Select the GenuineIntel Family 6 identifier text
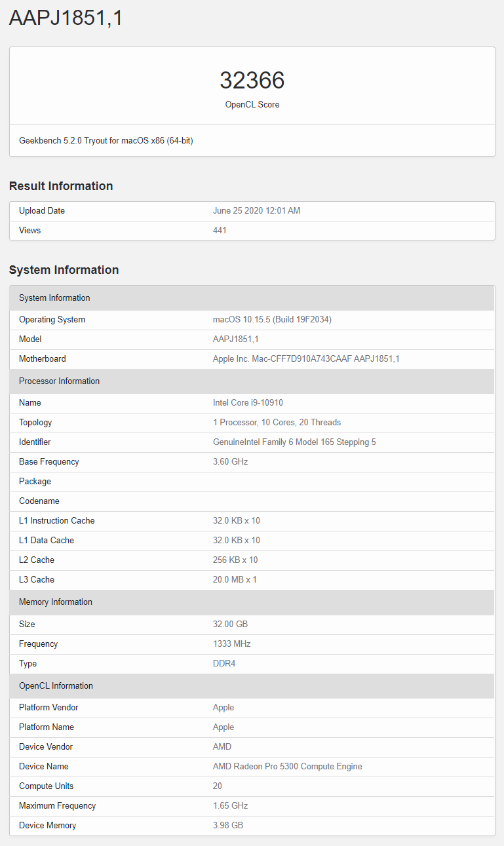This screenshot has height=846, width=504. click(294, 442)
